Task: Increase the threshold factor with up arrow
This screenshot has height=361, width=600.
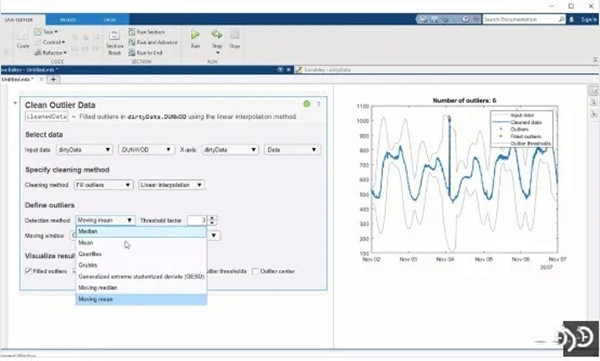Action: pyautogui.click(x=212, y=218)
